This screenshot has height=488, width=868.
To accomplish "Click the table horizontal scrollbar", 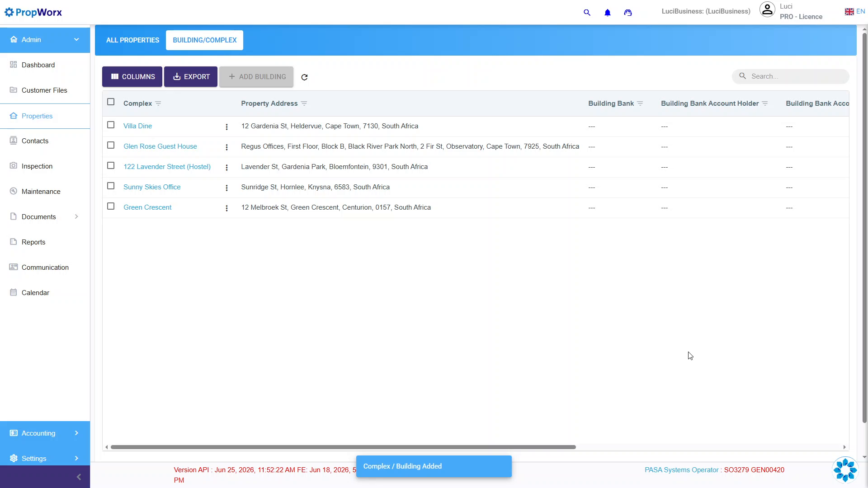I will tap(343, 447).
